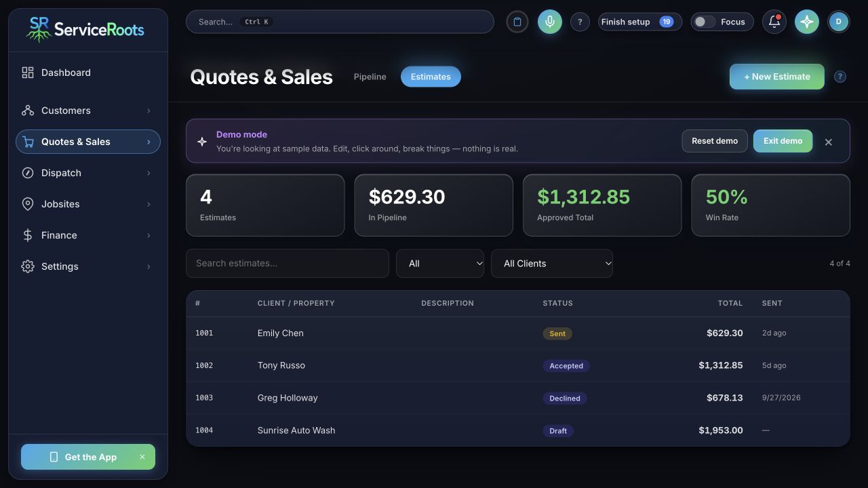Go to Dashboard in sidebar
Viewport: 868px width, 488px height.
tap(88, 73)
